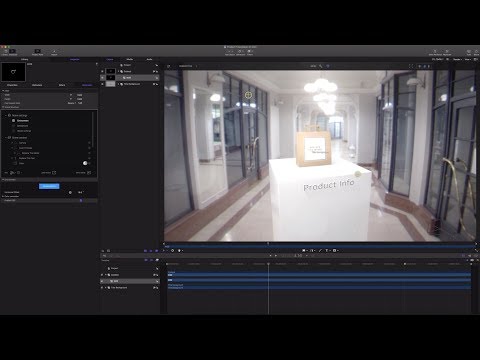Expand Scene group in Layers list

pos(118,71)
